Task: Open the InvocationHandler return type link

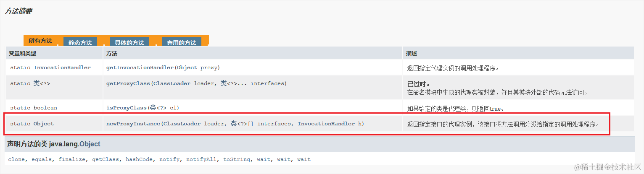Action: point(62,68)
